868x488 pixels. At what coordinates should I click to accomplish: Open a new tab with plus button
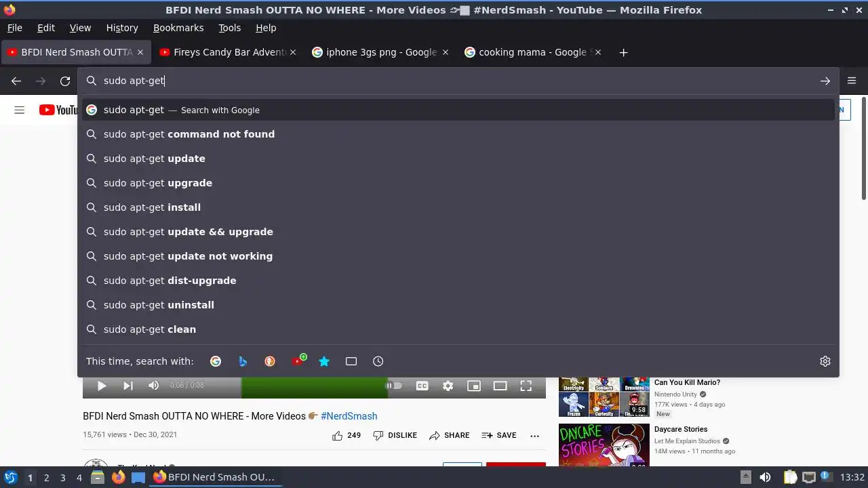coord(623,52)
